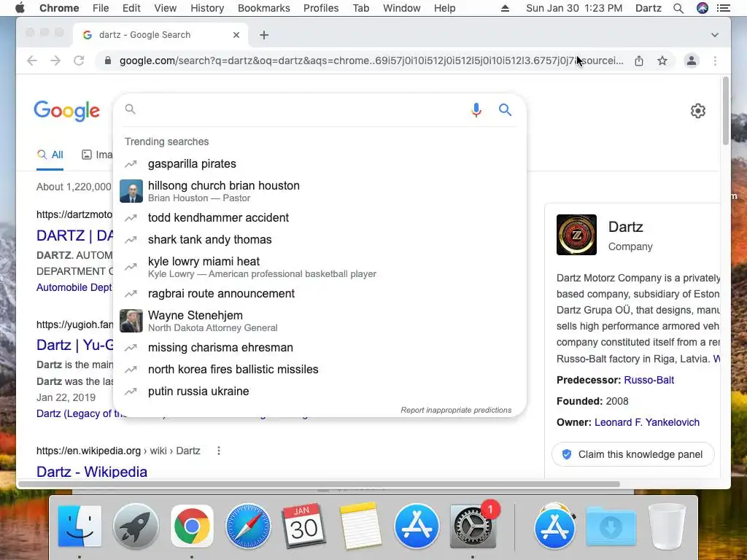Choose suggestion missing charisma ehresman
The height and width of the screenshot is (560, 747).
(320, 348)
